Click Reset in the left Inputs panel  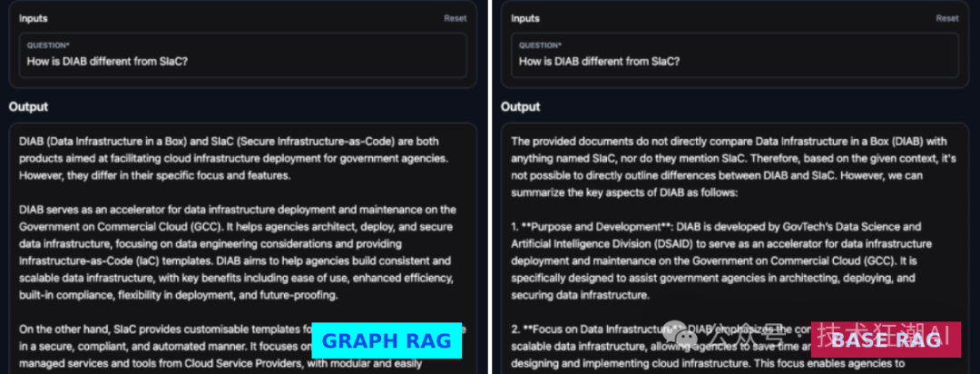pos(455,18)
